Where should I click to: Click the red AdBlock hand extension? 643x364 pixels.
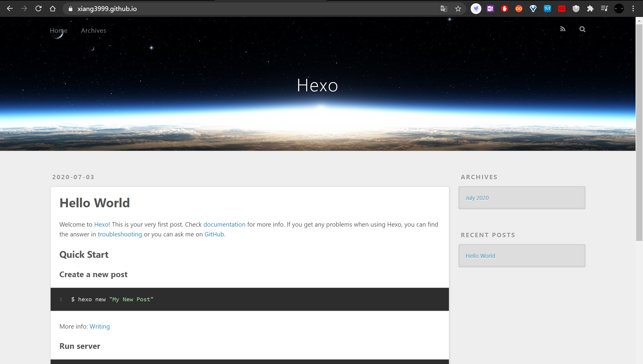[x=504, y=9]
